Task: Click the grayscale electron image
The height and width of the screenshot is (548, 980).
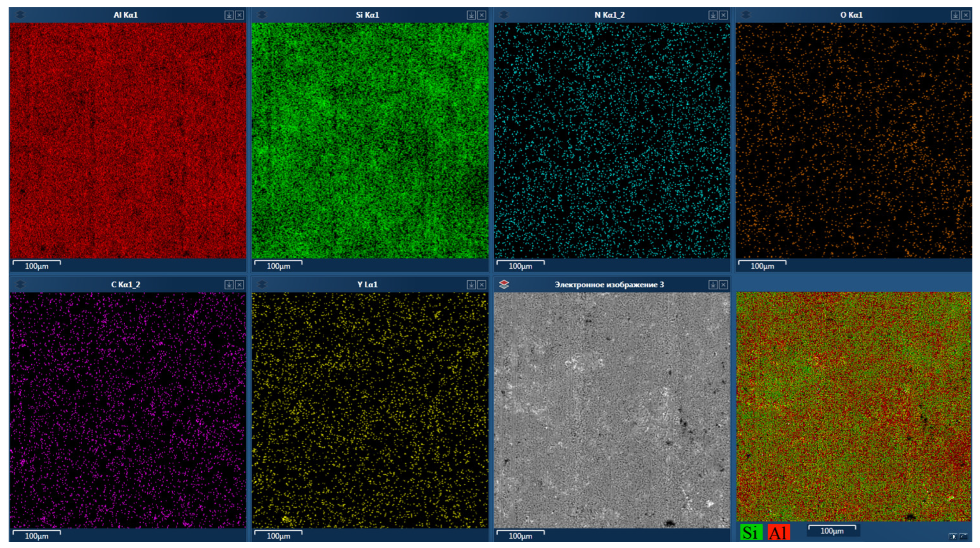Action: coord(611,410)
